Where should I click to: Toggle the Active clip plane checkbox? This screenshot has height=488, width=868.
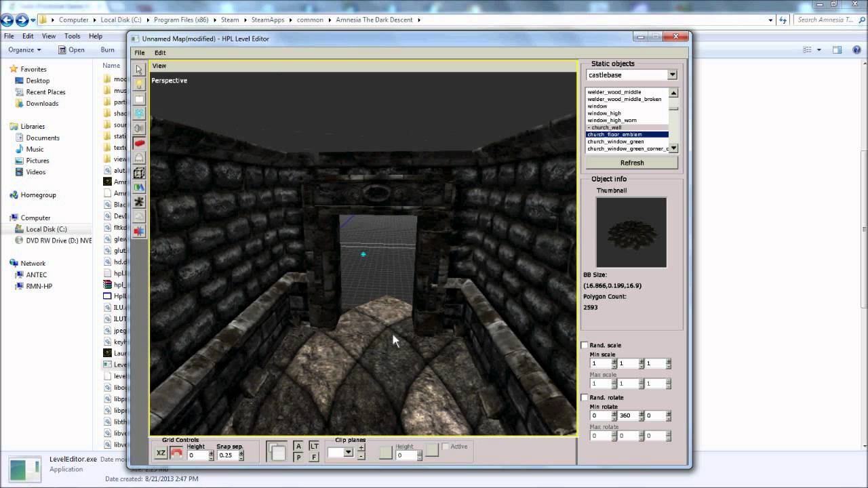[x=446, y=446]
